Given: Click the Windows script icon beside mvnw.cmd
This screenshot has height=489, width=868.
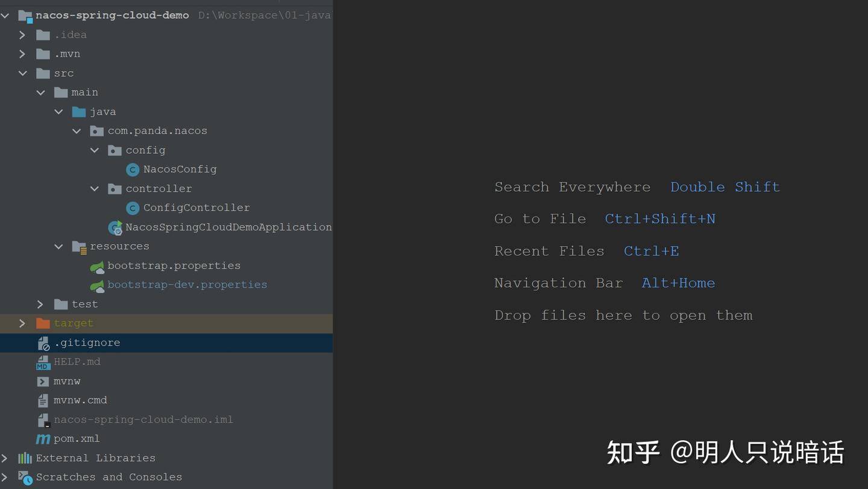Looking at the screenshot, I should pyautogui.click(x=43, y=400).
